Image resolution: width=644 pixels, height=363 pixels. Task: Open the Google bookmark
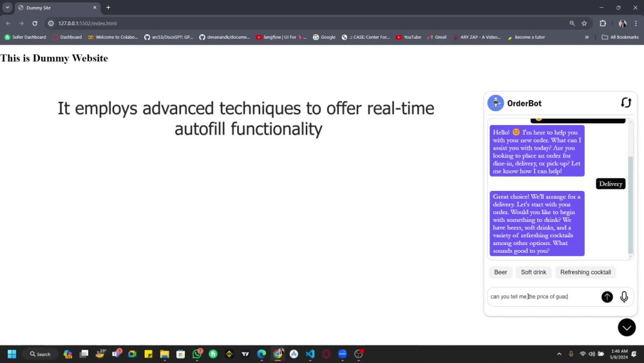pyautogui.click(x=324, y=37)
